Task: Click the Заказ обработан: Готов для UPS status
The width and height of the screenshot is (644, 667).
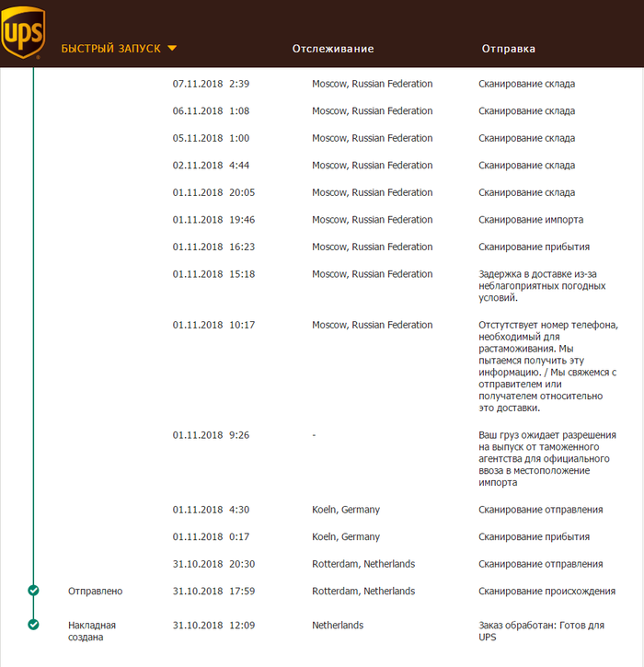Action: tap(541, 630)
